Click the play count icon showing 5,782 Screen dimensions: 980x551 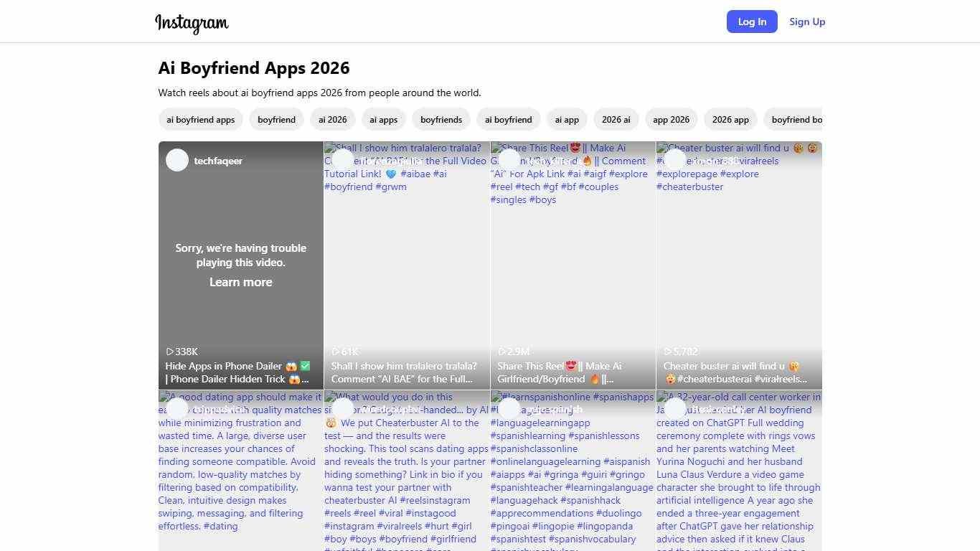click(x=669, y=352)
